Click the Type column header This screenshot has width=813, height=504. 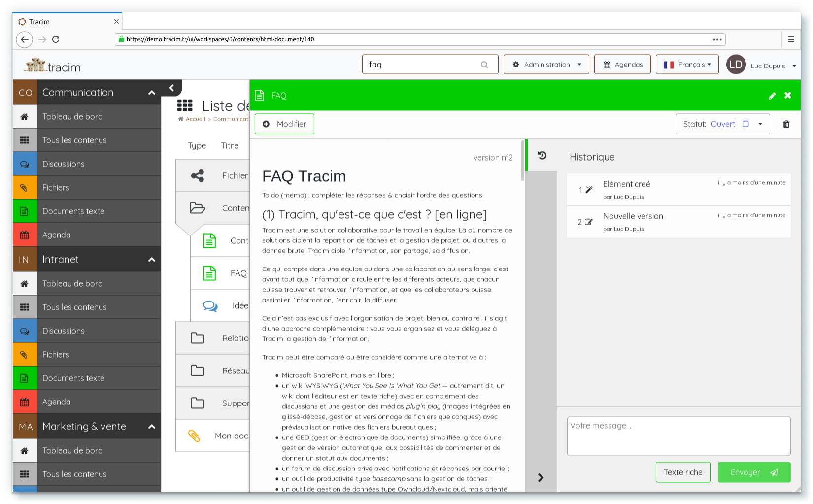(197, 146)
